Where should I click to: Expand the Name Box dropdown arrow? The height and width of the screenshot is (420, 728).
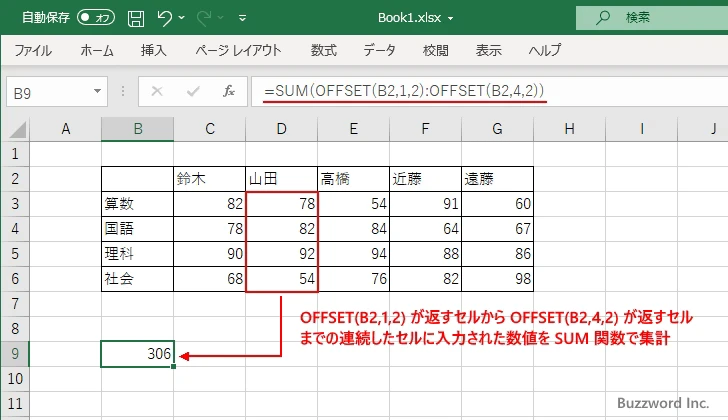98,91
